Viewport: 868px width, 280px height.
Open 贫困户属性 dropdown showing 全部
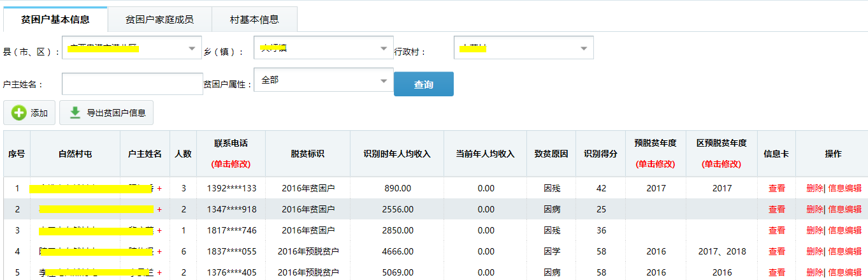click(383, 81)
